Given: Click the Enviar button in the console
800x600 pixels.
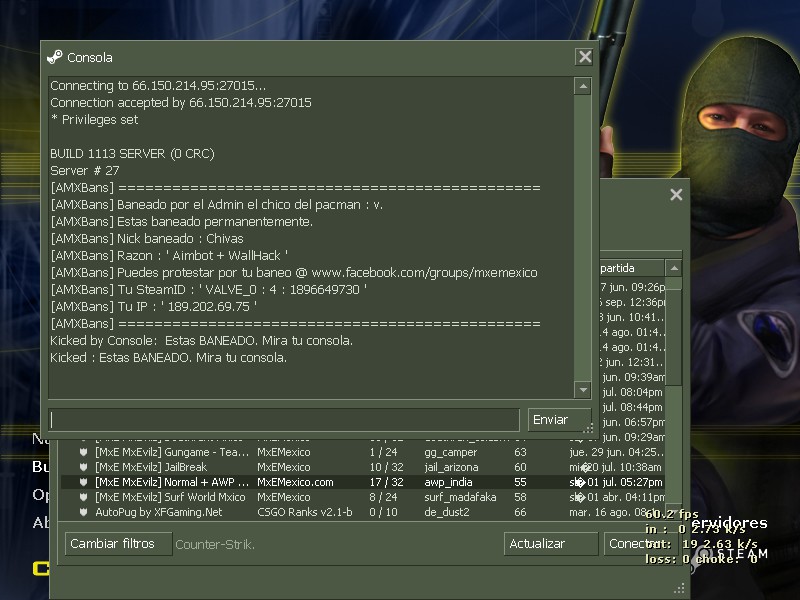Looking at the screenshot, I should [x=559, y=420].
